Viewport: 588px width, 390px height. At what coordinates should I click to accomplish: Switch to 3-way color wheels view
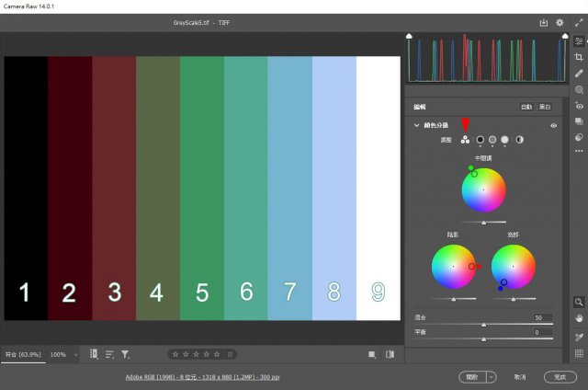465,140
